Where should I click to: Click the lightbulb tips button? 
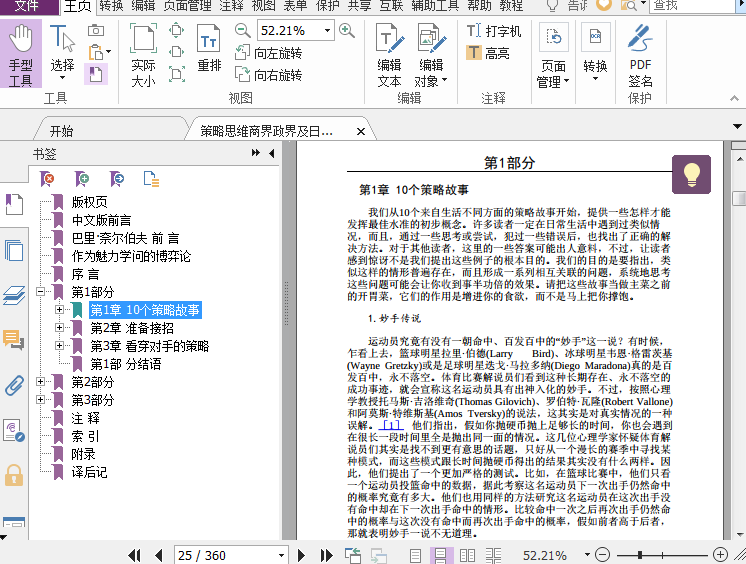click(691, 174)
